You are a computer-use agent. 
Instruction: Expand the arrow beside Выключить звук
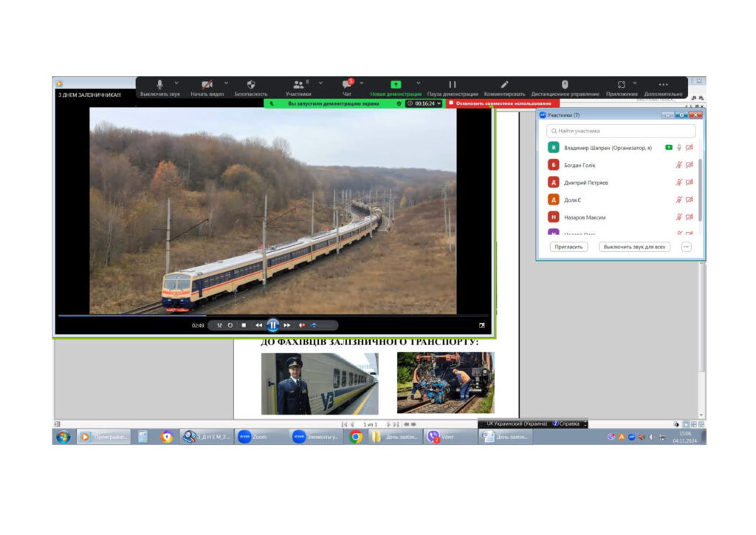[176, 83]
